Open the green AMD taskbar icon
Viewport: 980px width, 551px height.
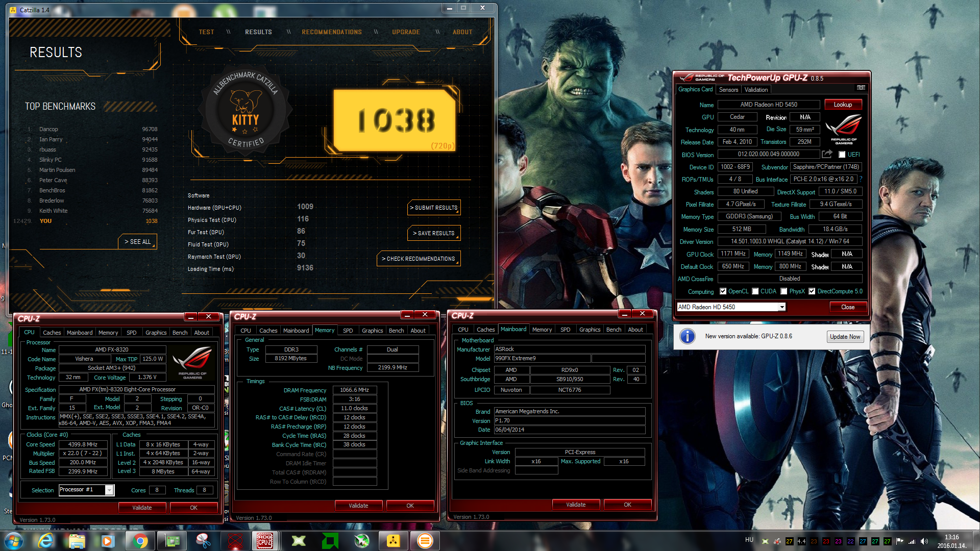[330, 541]
